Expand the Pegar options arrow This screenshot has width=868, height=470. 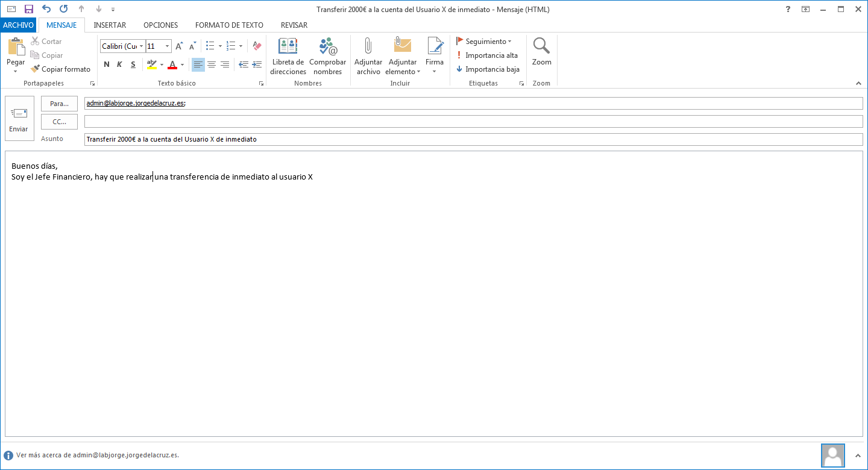(16, 71)
